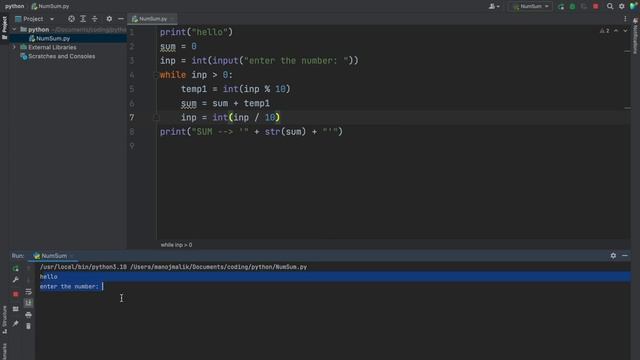This screenshot has width=640, height=360.
Task: Click the Project vertical tool window tab
Action: pos(4,28)
